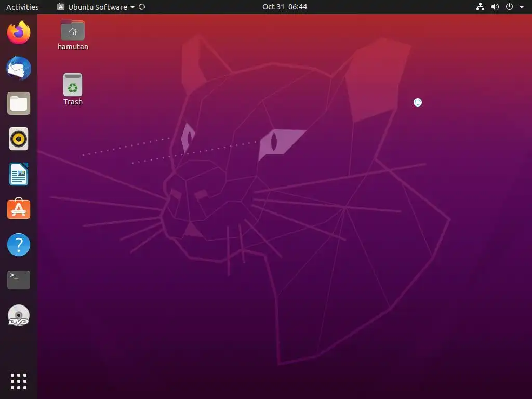This screenshot has width=532, height=399.
Task: Open Ubuntu Software from the dock
Action: (x=19, y=209)
